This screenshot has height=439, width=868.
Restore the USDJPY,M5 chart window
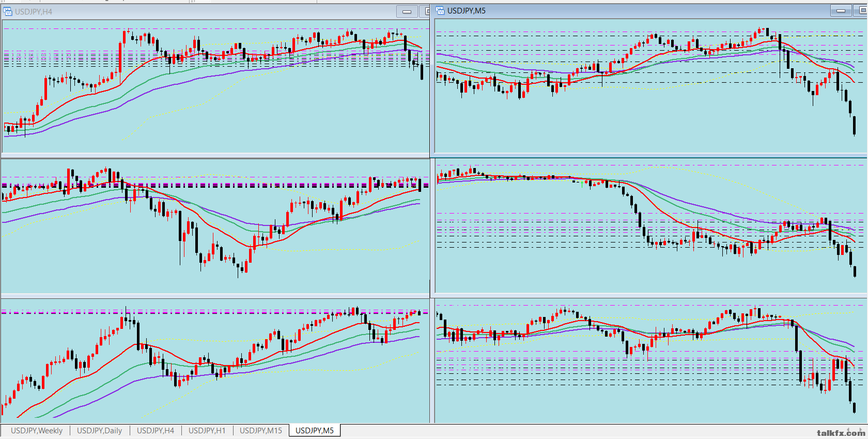click(x=861, y=10)
